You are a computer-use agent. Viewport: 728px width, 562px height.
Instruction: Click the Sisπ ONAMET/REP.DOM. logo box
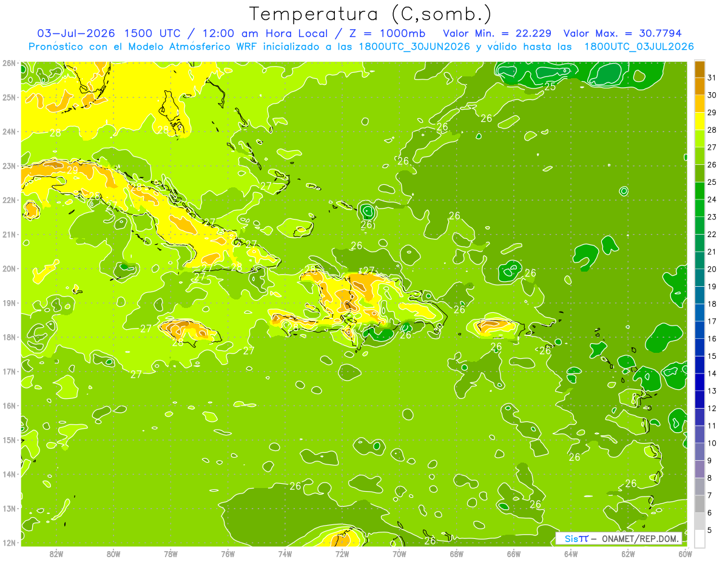coord(619,538)
